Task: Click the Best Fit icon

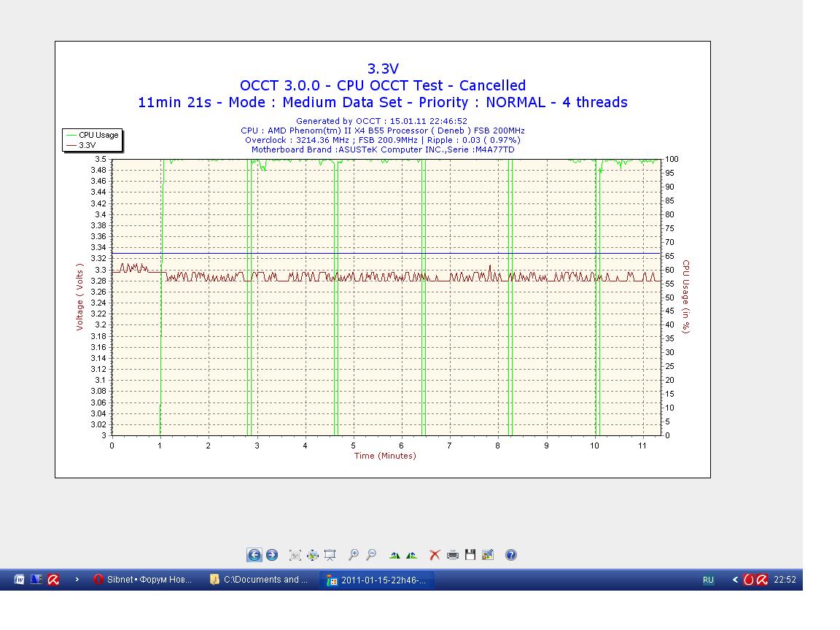Action: click(295, 555)
